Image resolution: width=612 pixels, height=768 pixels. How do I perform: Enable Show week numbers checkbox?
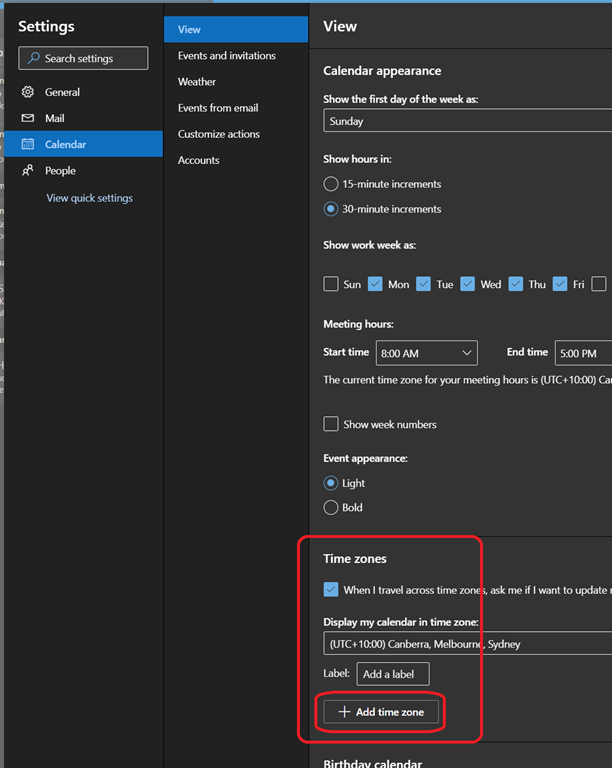point(331,424)
